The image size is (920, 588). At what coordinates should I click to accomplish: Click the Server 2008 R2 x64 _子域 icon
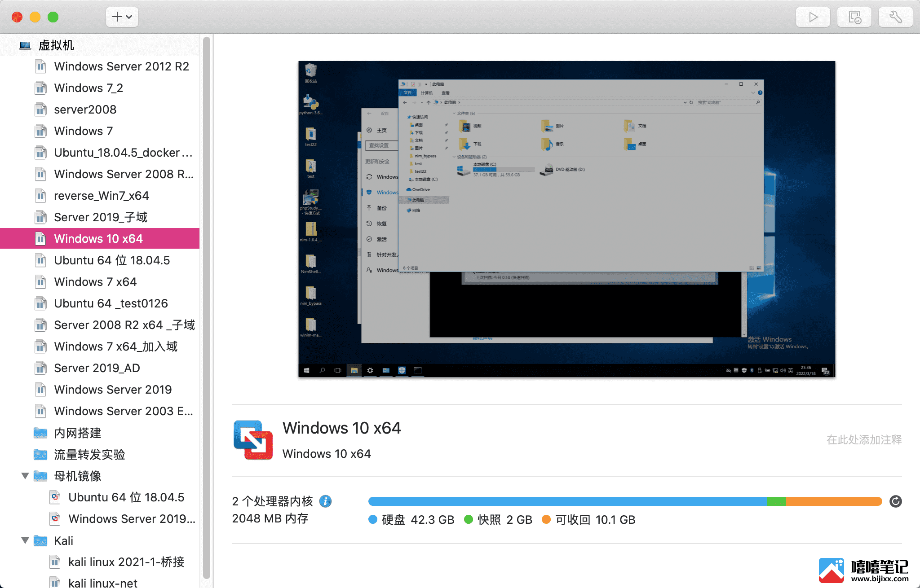click(40, 325)
